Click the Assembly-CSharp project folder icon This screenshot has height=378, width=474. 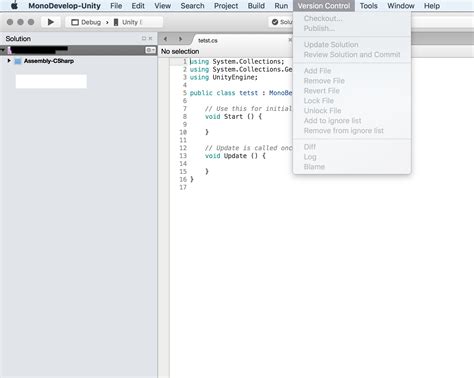[18, 61]
